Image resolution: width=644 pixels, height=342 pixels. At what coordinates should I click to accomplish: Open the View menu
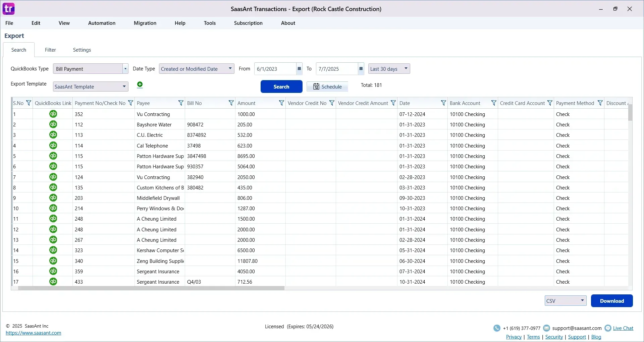64,23
